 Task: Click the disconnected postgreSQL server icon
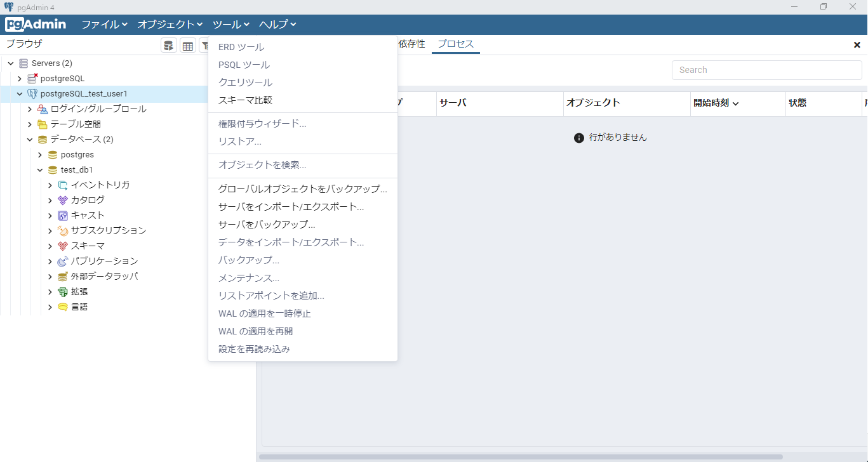[32, 79]
